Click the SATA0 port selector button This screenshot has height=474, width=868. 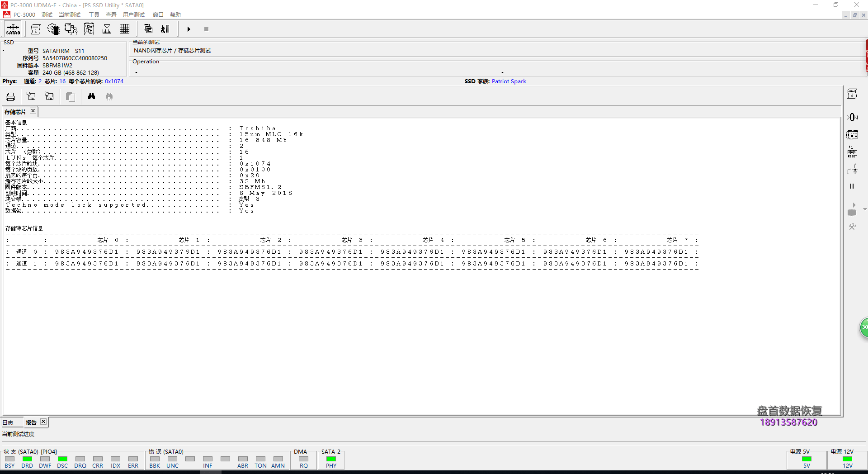click(13, 29)
